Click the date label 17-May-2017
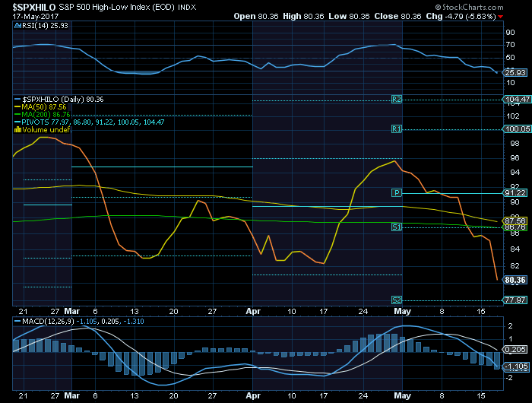 tap(36, 16)
